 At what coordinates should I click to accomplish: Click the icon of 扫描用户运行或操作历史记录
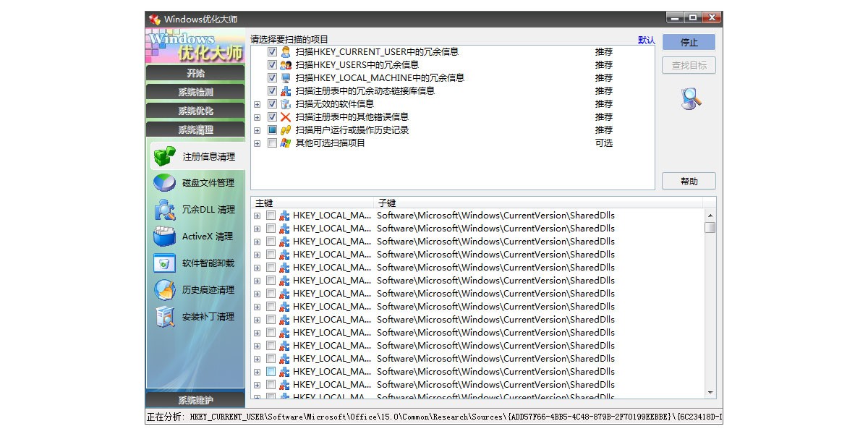point(286,130)
